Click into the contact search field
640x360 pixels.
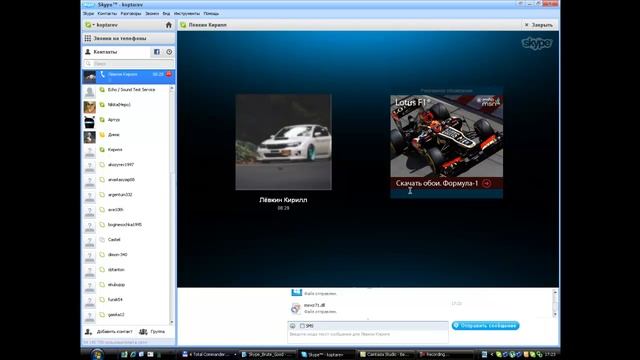click(129, 64)
